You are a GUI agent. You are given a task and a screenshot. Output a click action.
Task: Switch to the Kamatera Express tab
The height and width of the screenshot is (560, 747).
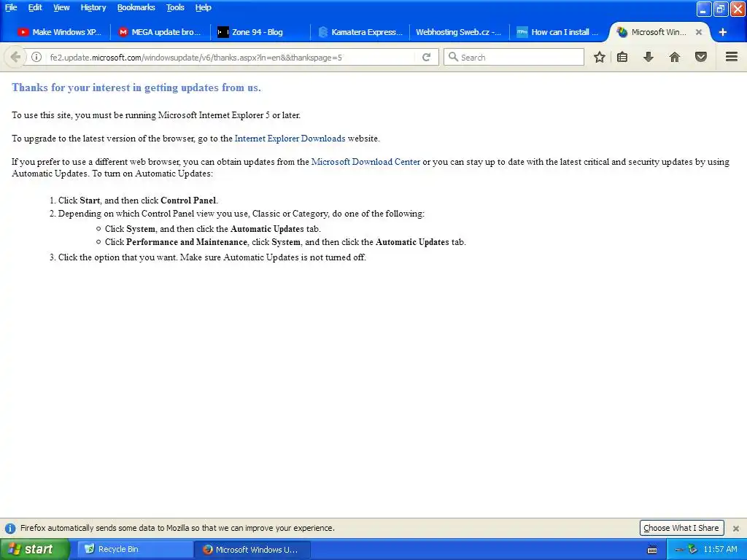[360, 32]
